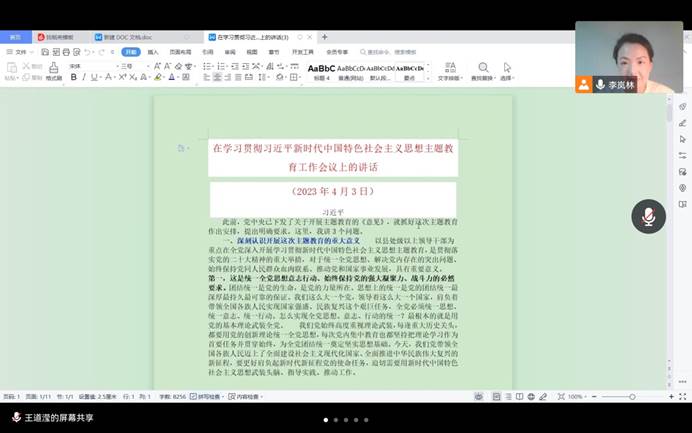Click the round microphone icon on right
This screenshot has width=692, height=433.
(x=648, y=217)
